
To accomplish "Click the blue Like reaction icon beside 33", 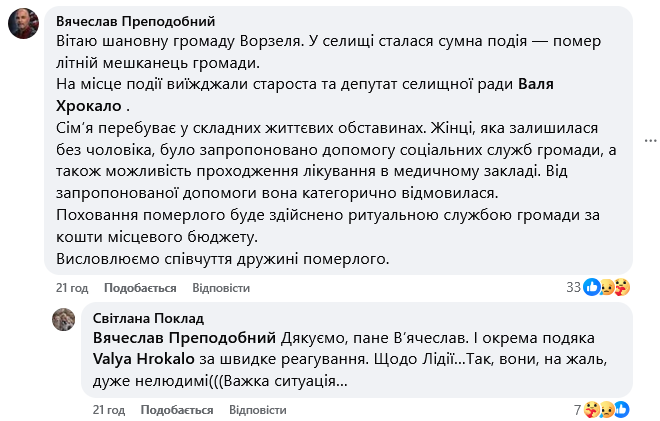I will click(593, 288).
